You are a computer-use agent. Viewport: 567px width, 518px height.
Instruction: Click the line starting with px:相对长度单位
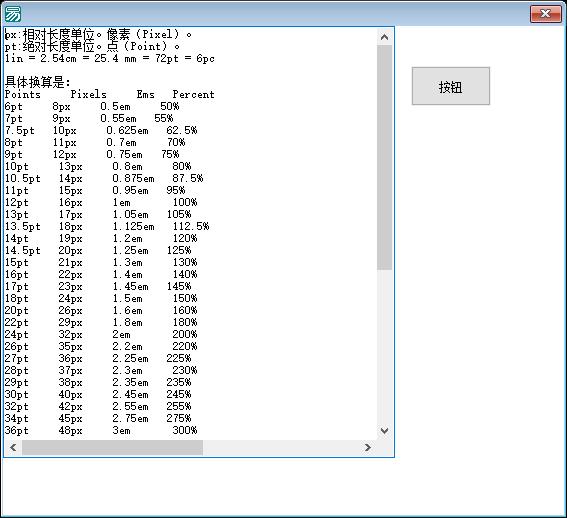click(x=98, y=35)
